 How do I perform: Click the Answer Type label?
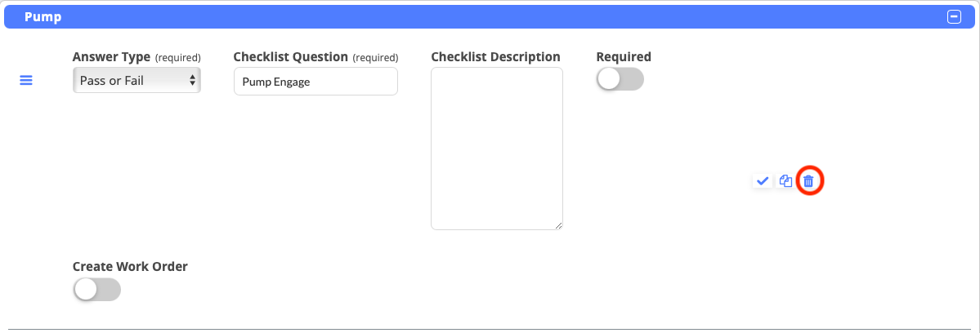111,57
